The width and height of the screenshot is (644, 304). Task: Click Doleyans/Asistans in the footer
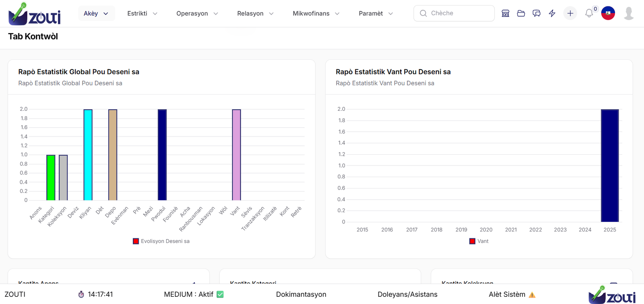click(407, 294)
